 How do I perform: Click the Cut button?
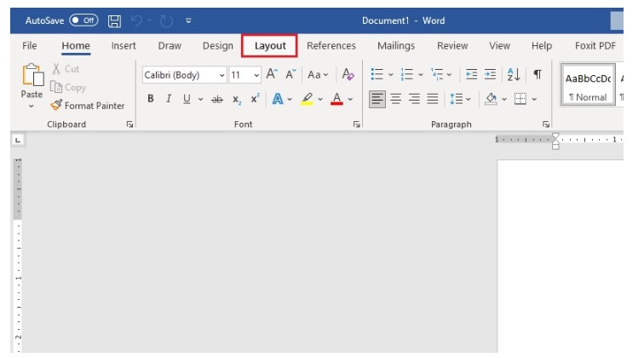[x=66, y=69]
